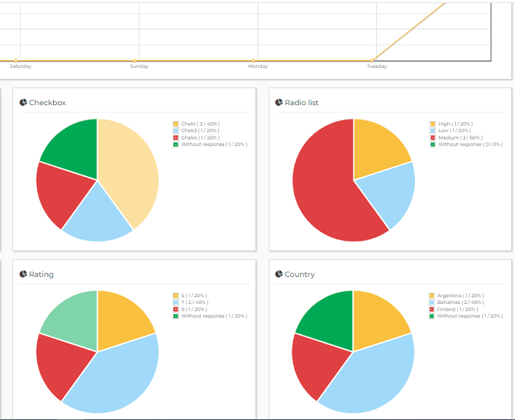Click the Tuesday data point on the line chart
Viewport: 515px width, 420px height.
(x=372, y=61)
